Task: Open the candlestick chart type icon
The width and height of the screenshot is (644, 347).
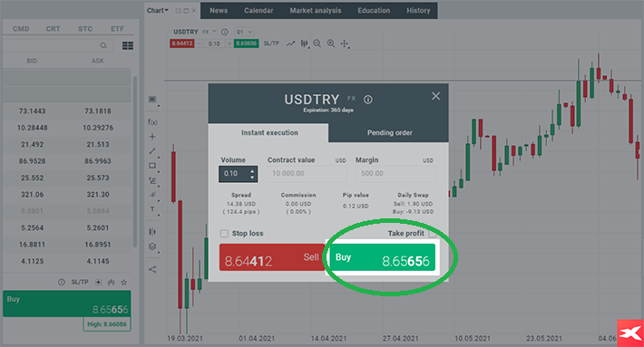Action: [x=305, y=43]
